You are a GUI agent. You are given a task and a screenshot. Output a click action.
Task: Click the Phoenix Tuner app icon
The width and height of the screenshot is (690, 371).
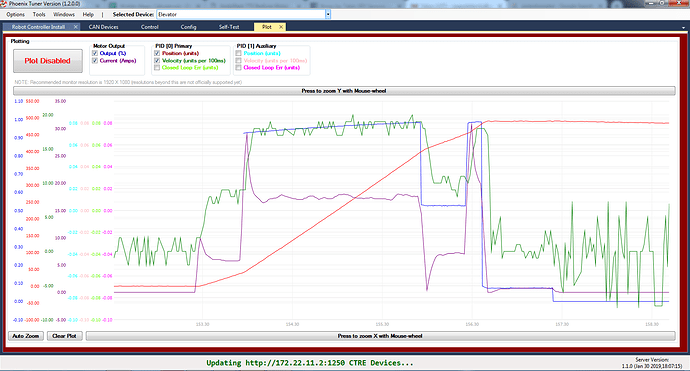tap(4, 4)
